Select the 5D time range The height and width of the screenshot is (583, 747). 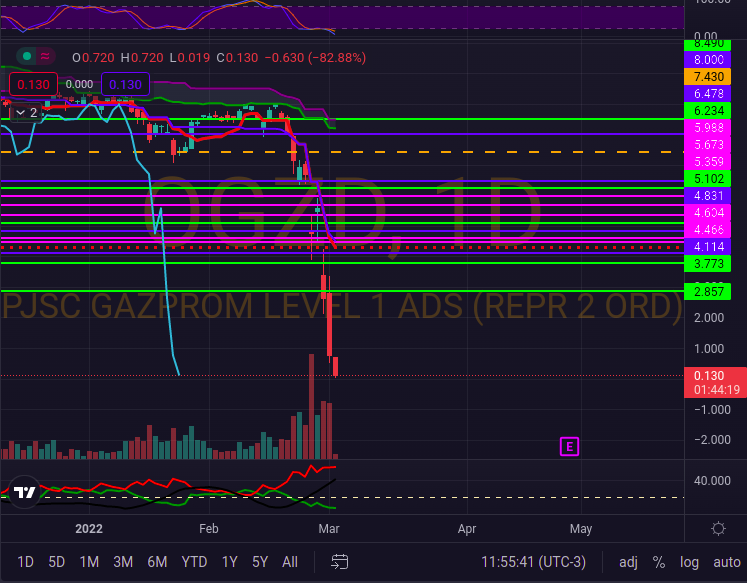[57, 562]
